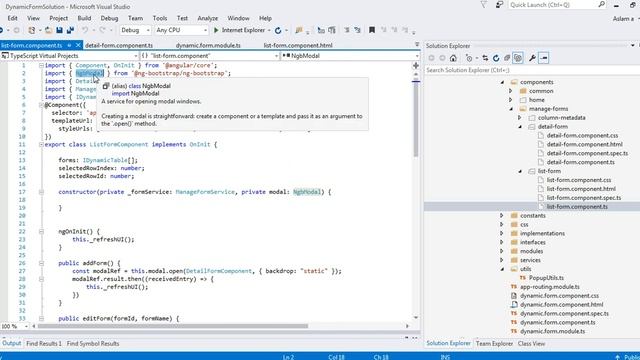Click Solution Explorer Refresh icon
The width and height of the screenshot is (640, 360).
pyautogui.click(x=496, y=58)
